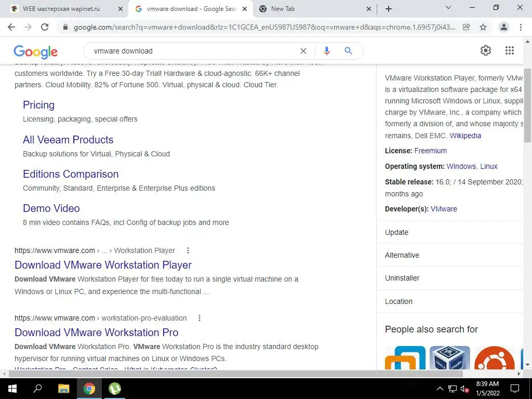Open options for workstation-pro-evaluation result
532x399 pixels.
(199, 318)
